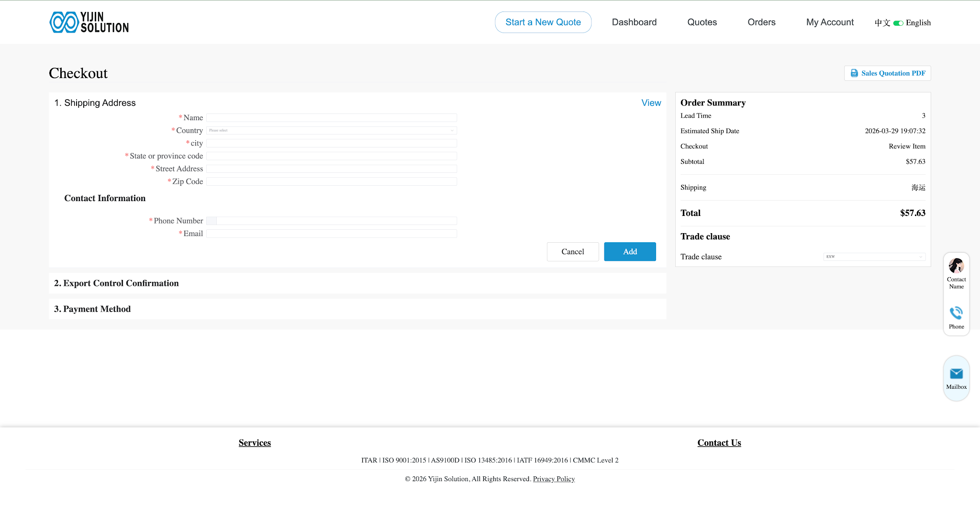Open the Country dropdown in Shipping Address
This screenshot has width=980, height=507.
coord(331,130)
